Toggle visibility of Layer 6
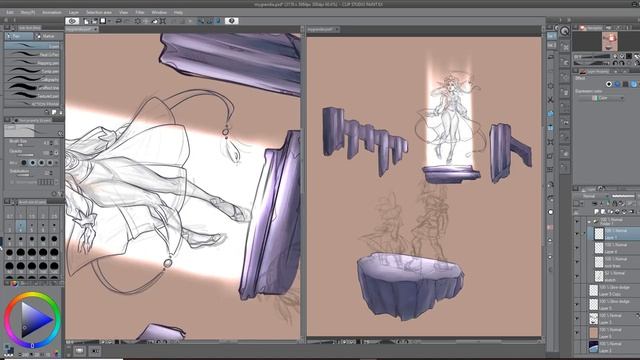This screenshot has height=360, width=640. pos(577,333)
